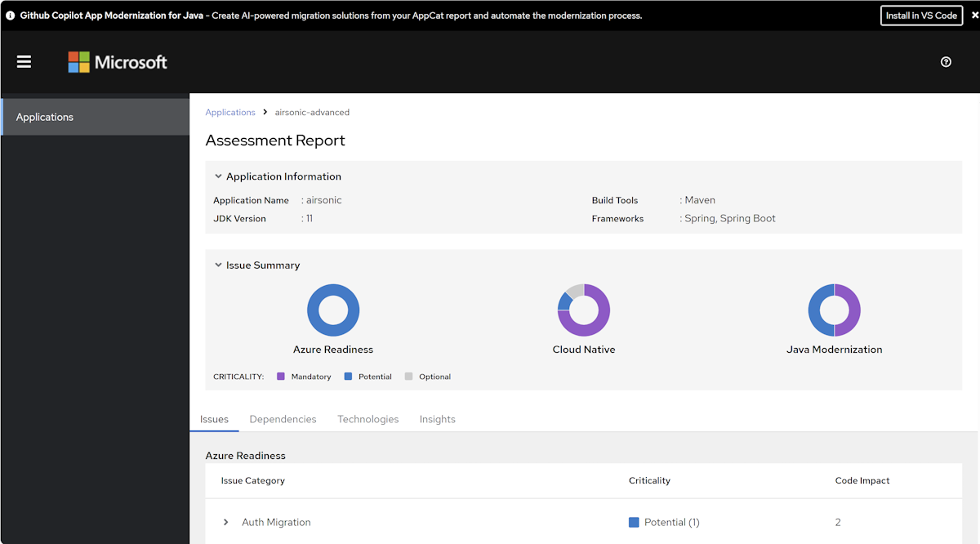
Task: Dismiss the Copilot banner with X
Action: pos(973,16)
